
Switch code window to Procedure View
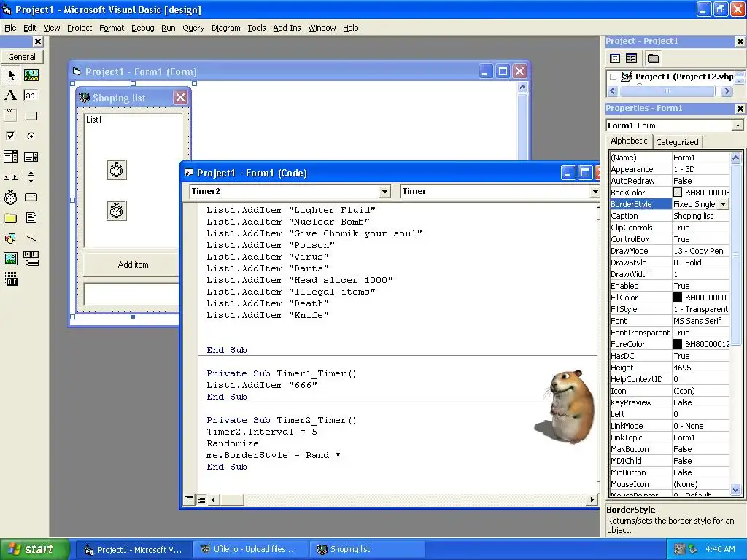coord(189,499)
